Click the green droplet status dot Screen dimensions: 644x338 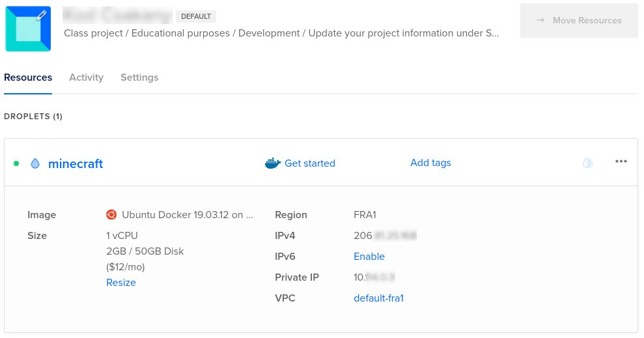(x=16, y=163)
